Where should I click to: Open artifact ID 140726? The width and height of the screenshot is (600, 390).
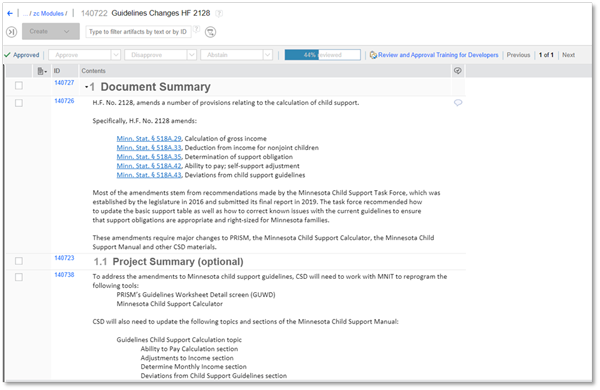point(64,101)
